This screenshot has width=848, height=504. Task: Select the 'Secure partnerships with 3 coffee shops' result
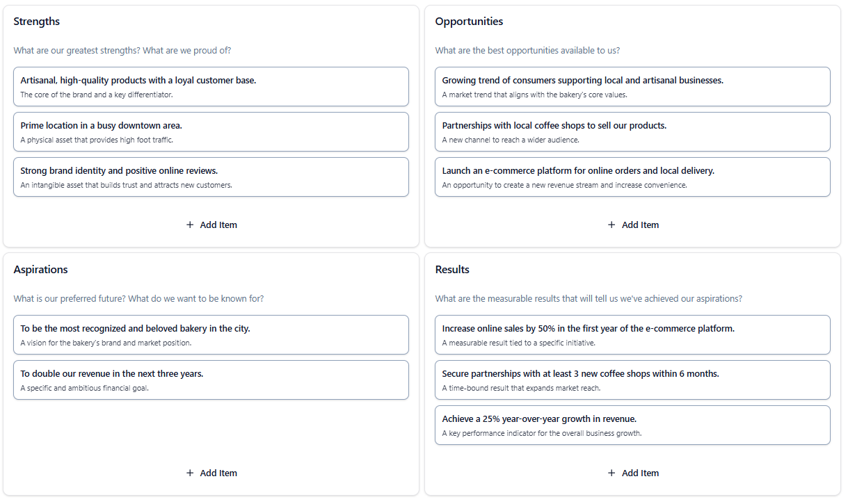(x=632, y=380)
